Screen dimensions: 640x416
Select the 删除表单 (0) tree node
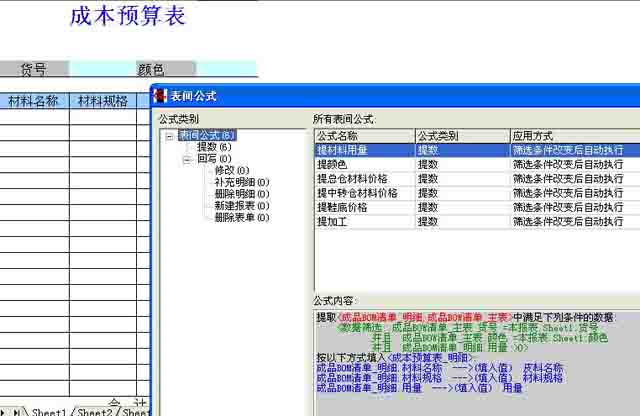[241, 218]
